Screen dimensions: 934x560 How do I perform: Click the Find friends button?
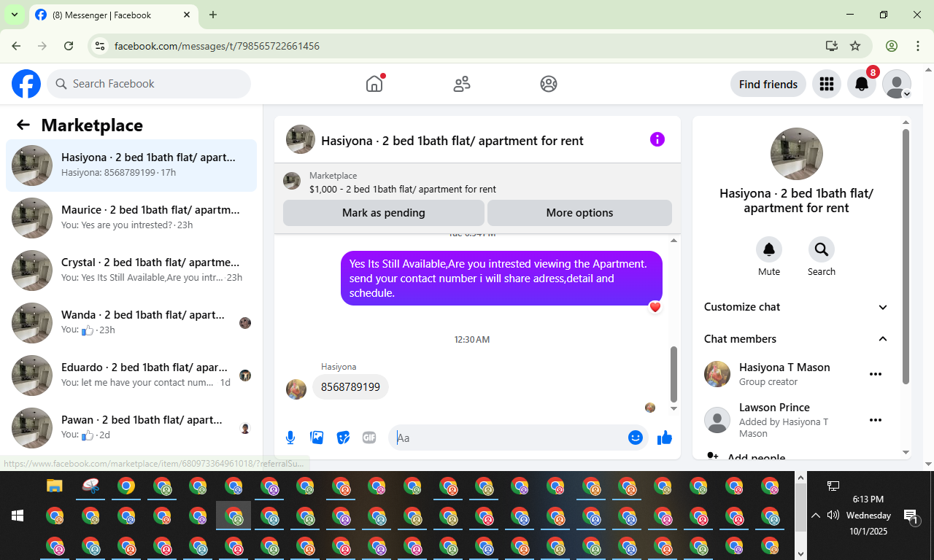(x=768, y=85)
